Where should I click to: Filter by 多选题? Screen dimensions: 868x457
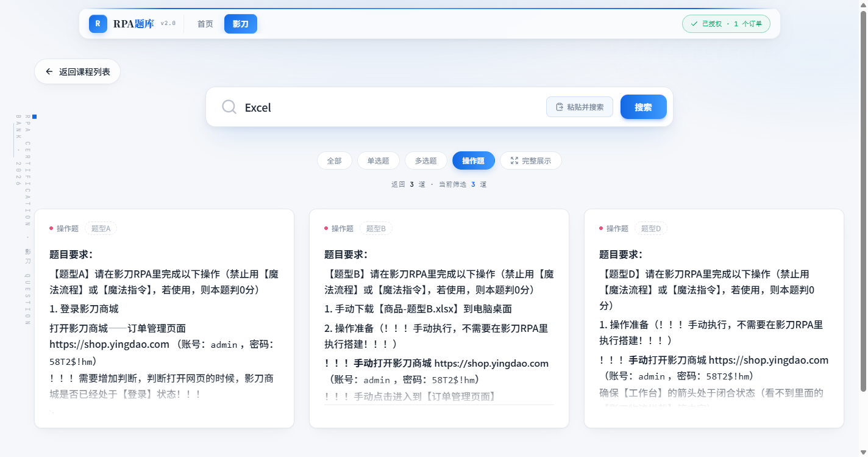(426, 160)
